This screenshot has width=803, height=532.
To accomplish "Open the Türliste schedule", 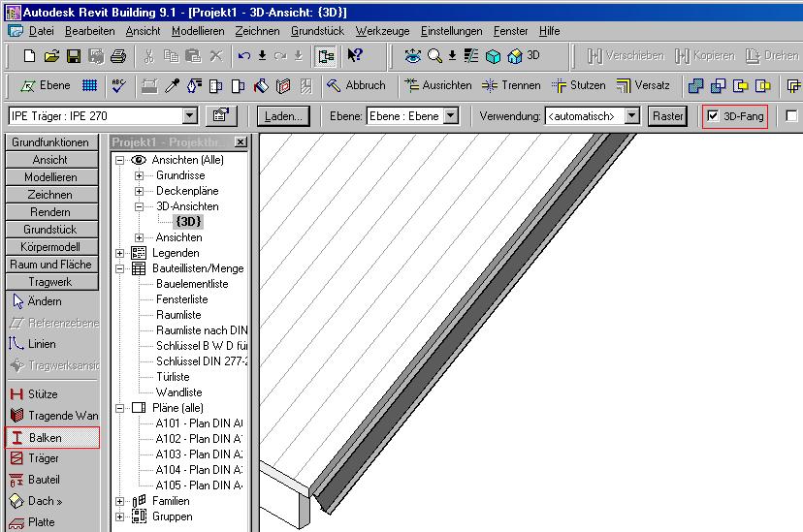I will [173, 377].
